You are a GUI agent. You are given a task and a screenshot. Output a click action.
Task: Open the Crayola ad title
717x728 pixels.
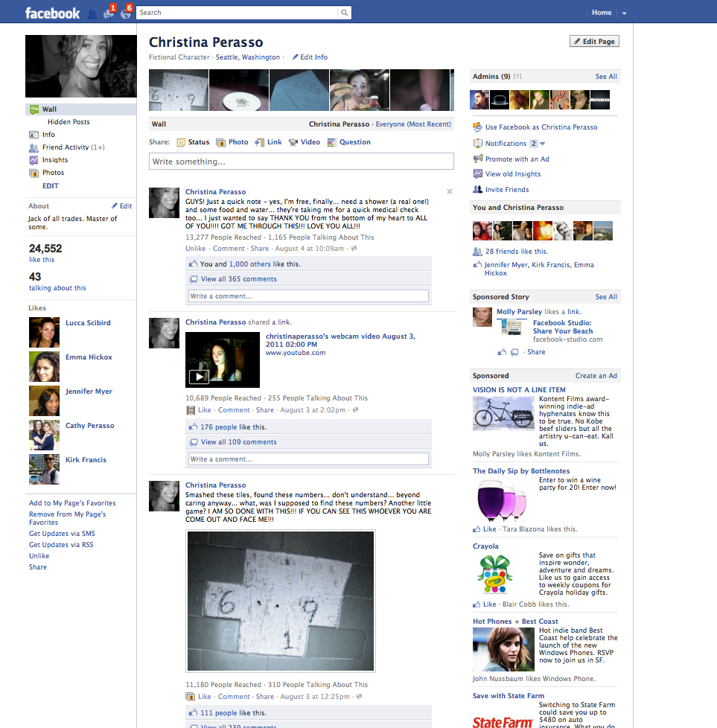(x=485, y=546)
